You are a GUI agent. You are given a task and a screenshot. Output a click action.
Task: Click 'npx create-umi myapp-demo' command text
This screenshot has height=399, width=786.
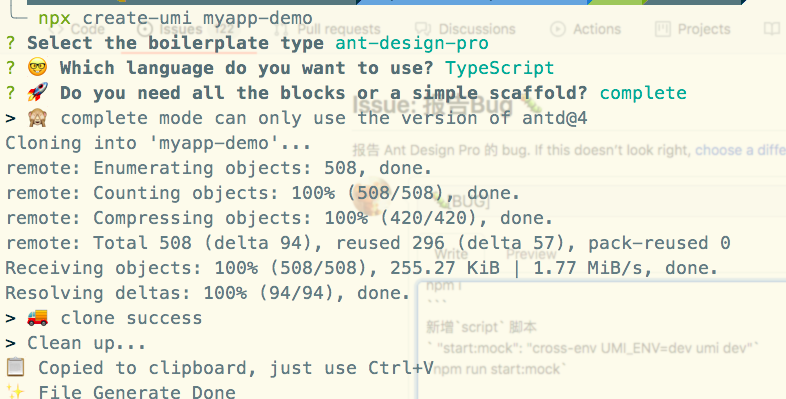click(175, 19)
